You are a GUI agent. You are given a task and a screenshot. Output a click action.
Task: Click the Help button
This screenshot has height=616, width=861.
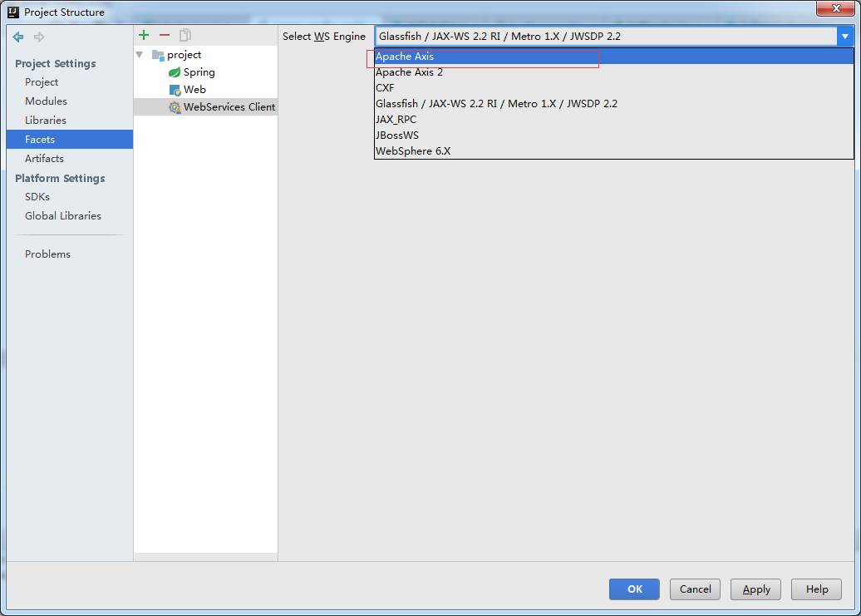[x=816, y=589]
